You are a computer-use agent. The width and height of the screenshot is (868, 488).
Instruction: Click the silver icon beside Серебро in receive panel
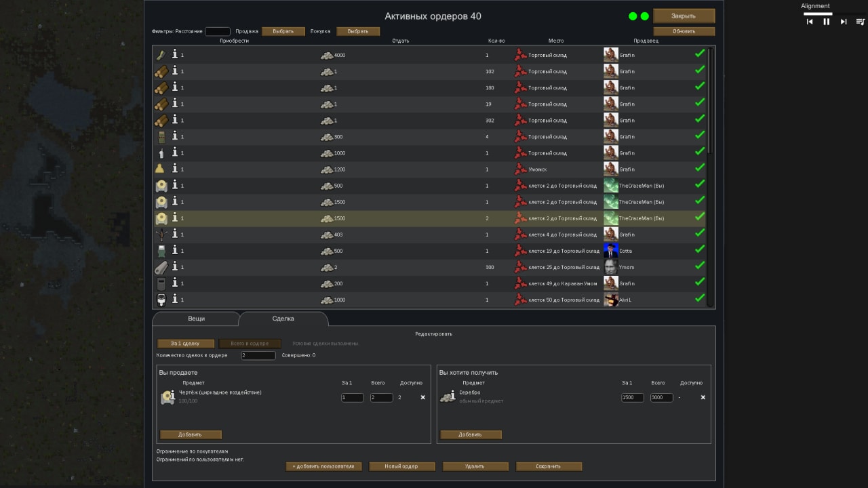(448, 397)
